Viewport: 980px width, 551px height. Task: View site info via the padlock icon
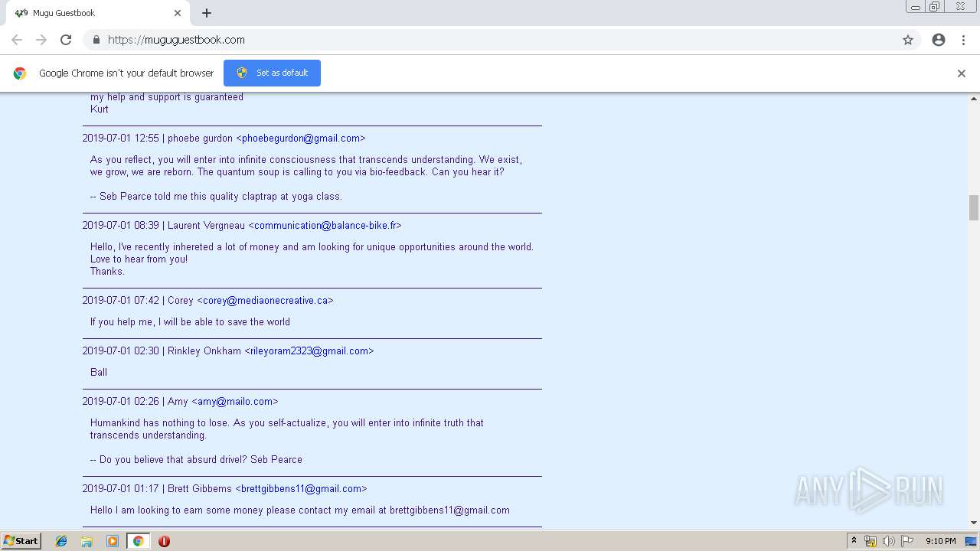click(96, 40)
